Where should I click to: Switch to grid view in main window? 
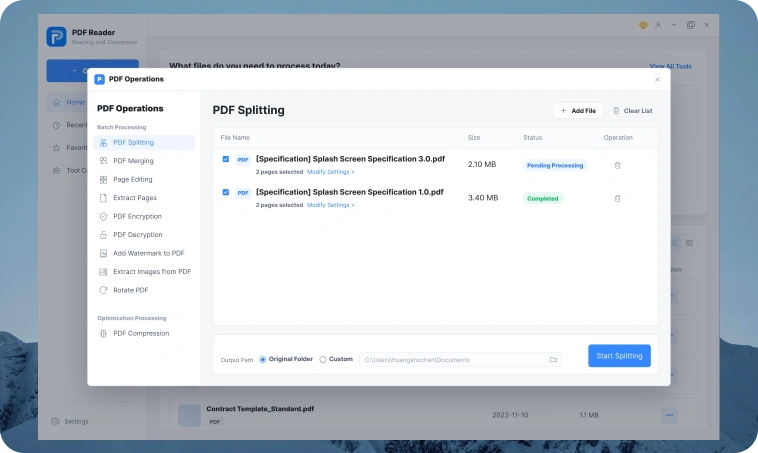689,243
